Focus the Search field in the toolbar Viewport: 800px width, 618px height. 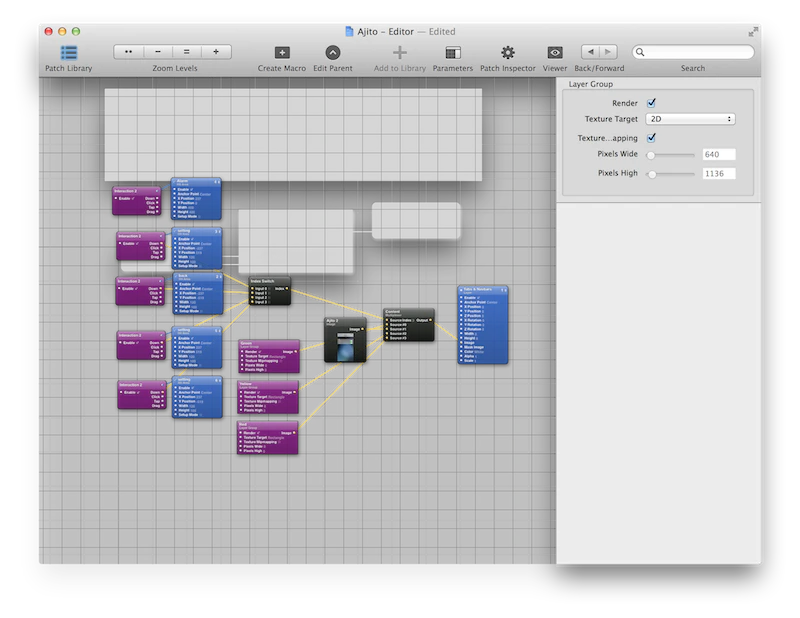[x=693, y=52]
